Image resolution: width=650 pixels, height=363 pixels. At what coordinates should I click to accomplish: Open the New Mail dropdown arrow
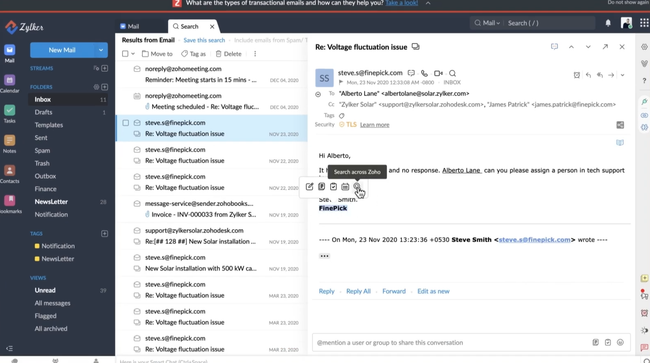click(x=101, y=50)
